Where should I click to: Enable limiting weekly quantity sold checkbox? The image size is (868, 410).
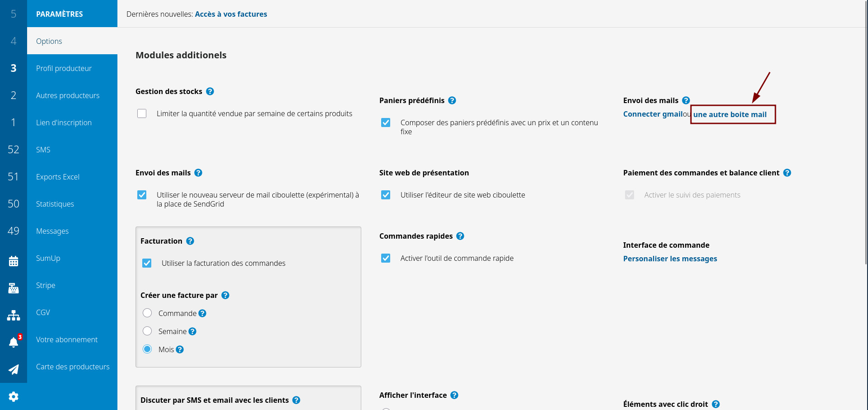click(x=142, y=113)
